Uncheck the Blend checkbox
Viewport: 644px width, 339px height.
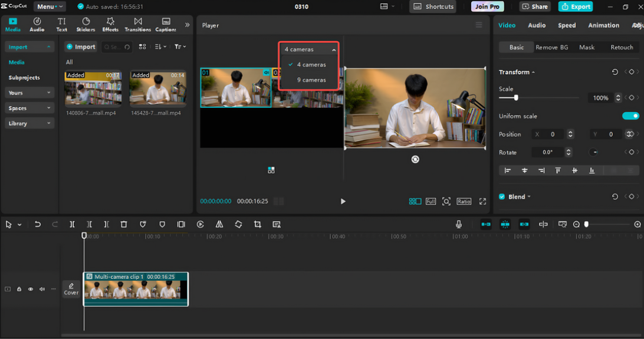[502, 197]
